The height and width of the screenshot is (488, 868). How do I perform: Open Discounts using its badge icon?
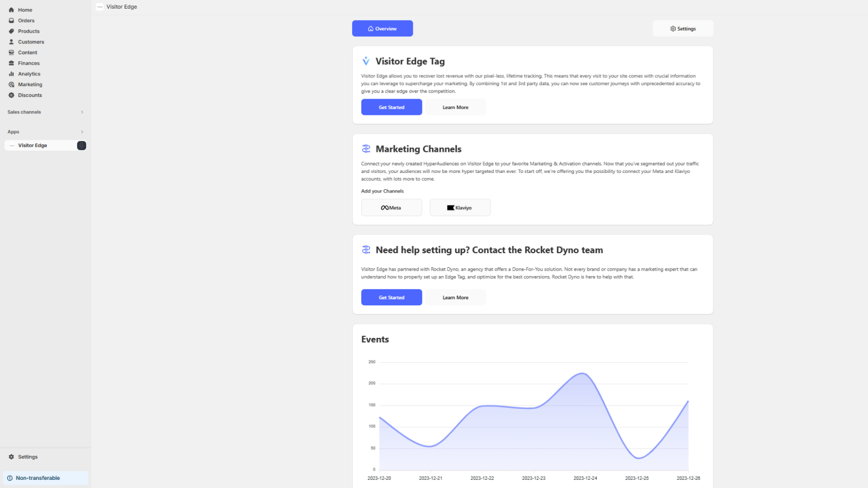click(x=11, y=95)
